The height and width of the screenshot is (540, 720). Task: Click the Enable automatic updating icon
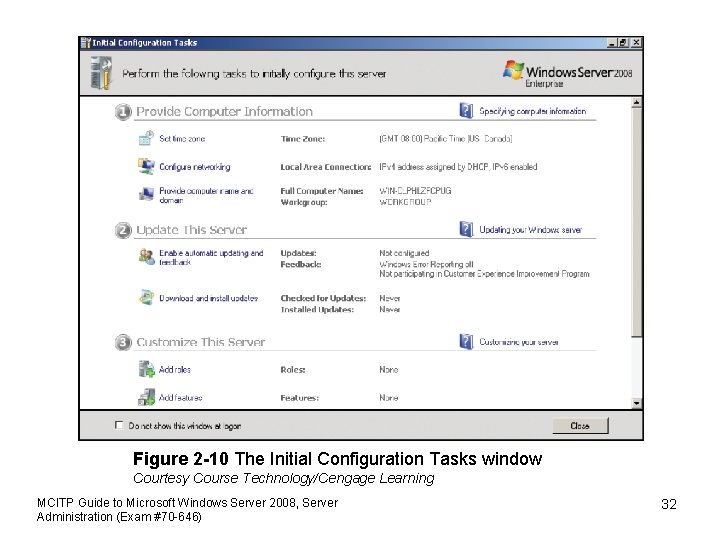click(x=146, y=257)
